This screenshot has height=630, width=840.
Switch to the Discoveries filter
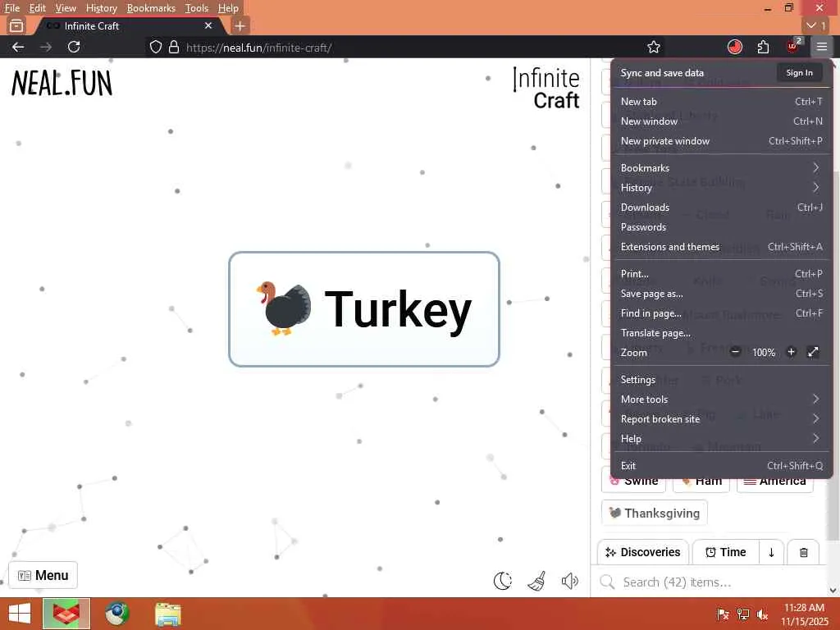tap(643, 552)
